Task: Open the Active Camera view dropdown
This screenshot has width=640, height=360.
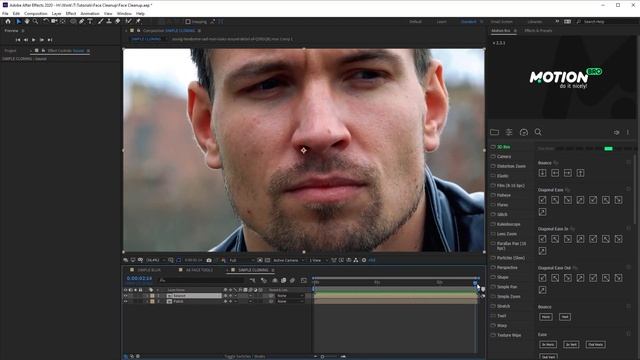Action: 288,260
